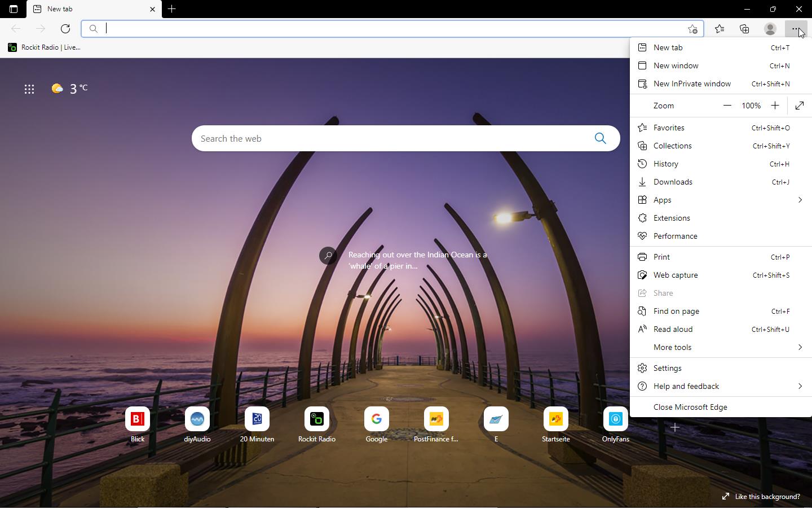The width and height of the screenshot is (812, 508).
Task: Toggle the Settings and more ellipsis menu
Action: [x=795, y=29]
